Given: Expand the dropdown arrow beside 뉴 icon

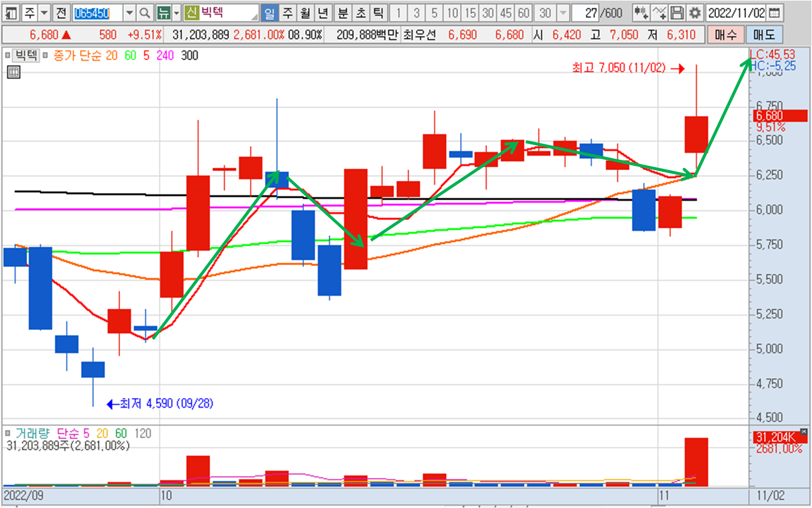Looking at the screenshot, I should pos(176,13).
